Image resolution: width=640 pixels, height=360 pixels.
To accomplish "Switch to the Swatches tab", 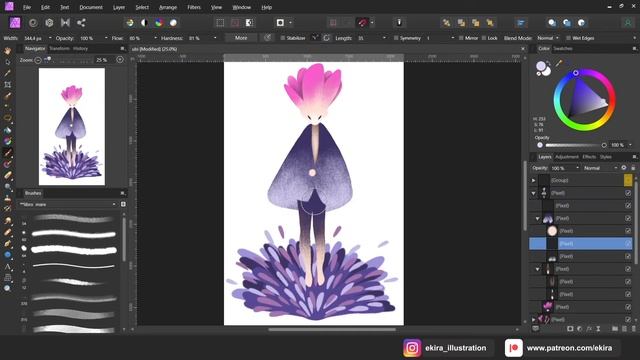I will coord(563,49).
